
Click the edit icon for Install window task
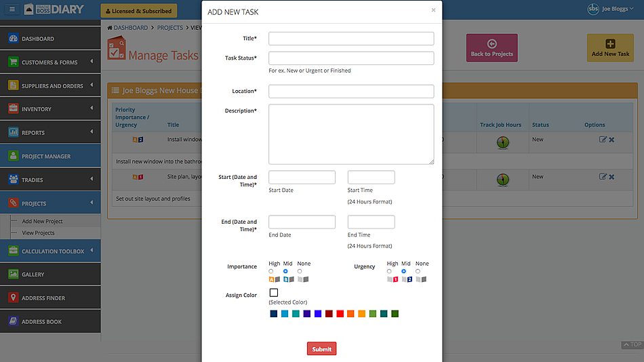(603, 140)
